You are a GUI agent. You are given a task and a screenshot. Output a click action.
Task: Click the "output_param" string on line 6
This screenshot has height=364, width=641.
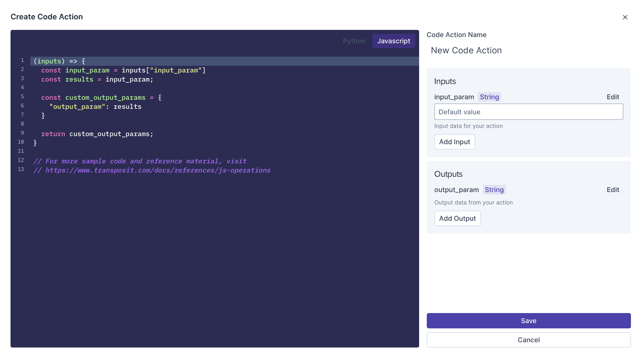coord(77,107)
